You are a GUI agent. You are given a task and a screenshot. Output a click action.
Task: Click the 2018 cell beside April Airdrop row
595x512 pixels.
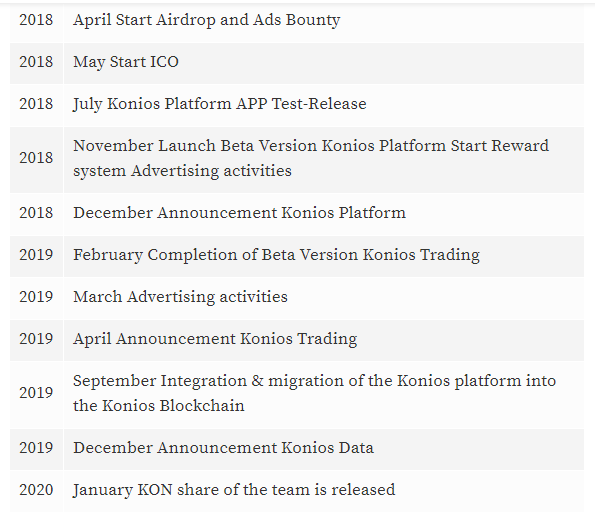(x=36, y=20)
